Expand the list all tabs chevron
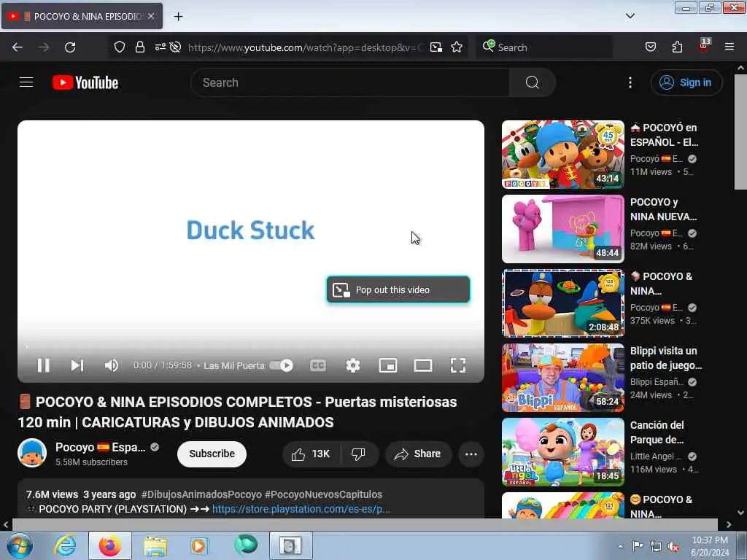This screenshot has width=747, height=560. 630,16
